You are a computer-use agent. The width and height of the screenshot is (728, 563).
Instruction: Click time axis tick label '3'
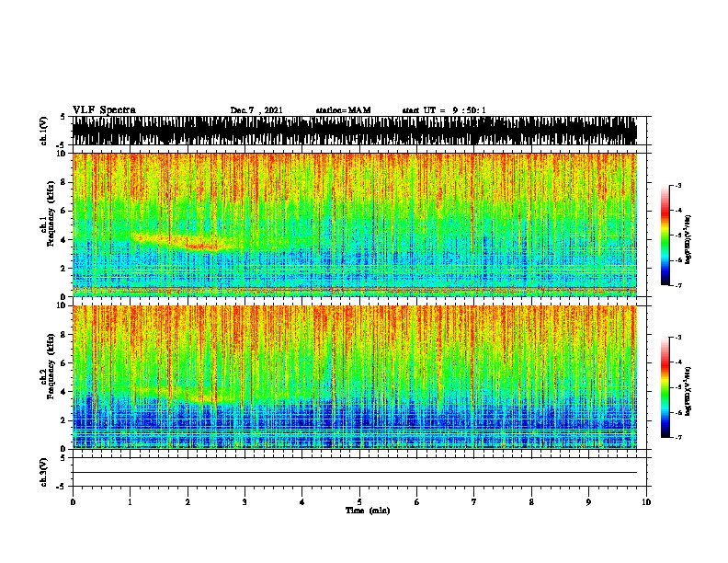pos(245,502)
